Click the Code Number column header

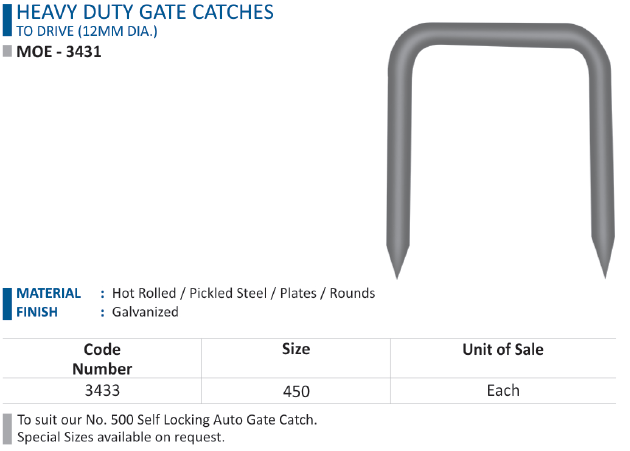[102, 359]
